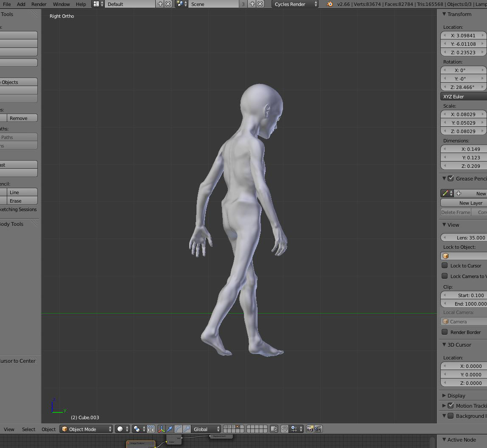Click the Image Texture node in the node editor
Viewport: 487px width, 448px height.
pyautogui.click(x=141, y=444)
